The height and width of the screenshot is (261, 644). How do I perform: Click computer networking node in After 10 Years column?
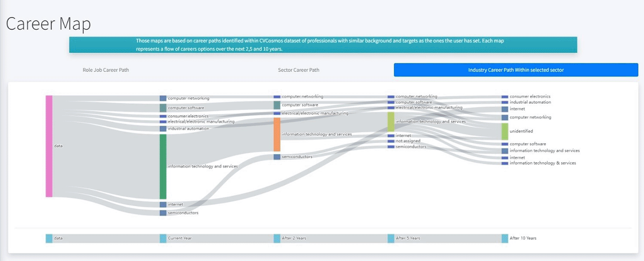pos(505,118)
